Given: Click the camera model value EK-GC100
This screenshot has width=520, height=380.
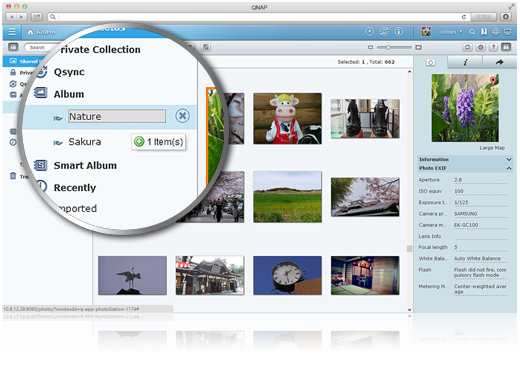Looking at the screenshot, I should click(466, 225).
